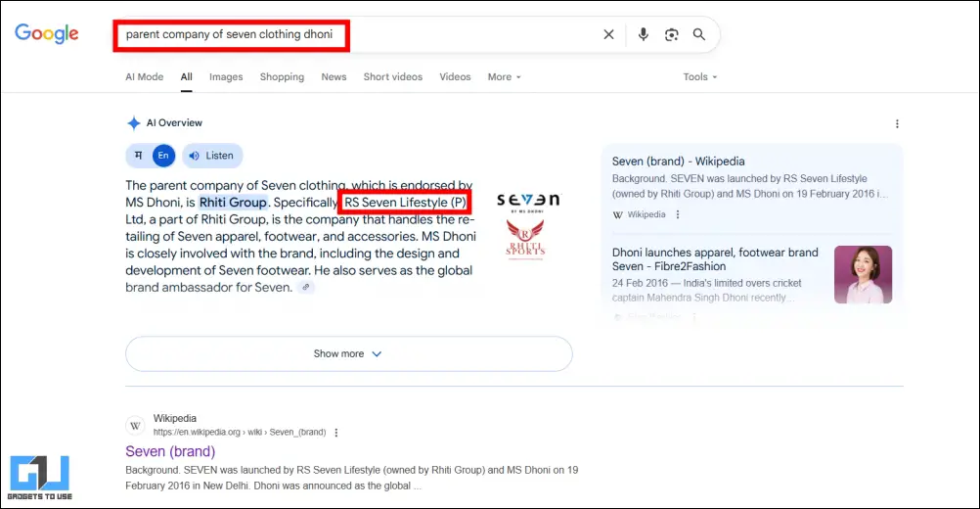Screen dimensions: 980x509
Task: Submit search with magnifying glass icon
Action: click(699, 34)
